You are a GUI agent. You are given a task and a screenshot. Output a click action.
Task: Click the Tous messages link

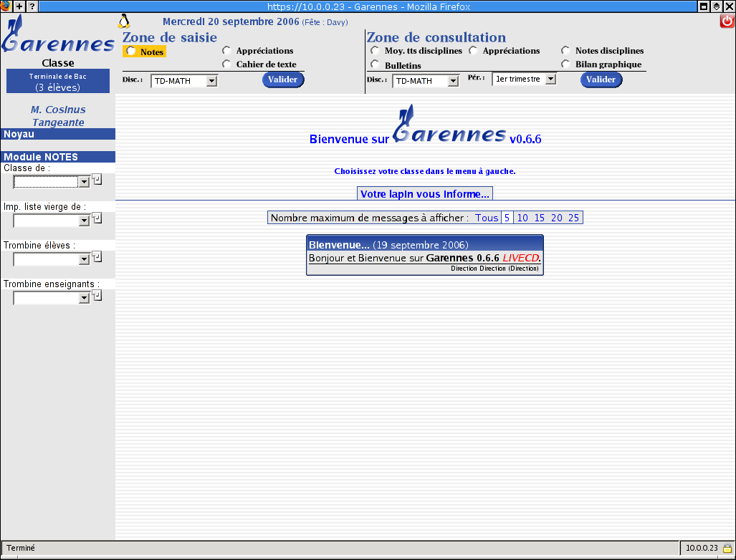(x=487, y=218)
